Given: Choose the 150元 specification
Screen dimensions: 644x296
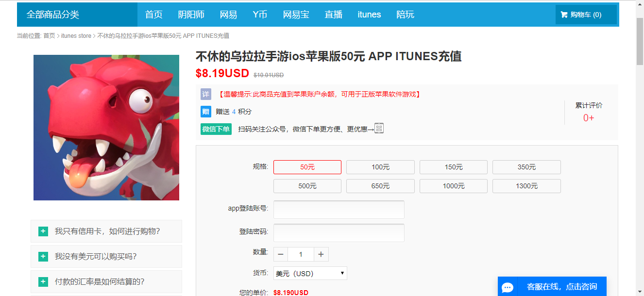Looking at the screenshot, I should tap(454, 167).
